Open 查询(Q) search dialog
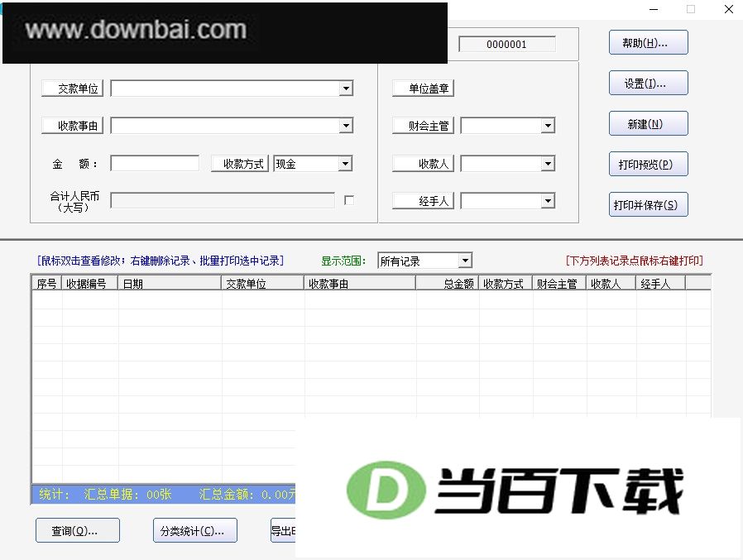The height and width of the screenshot is (560, 743). [78, 530]
